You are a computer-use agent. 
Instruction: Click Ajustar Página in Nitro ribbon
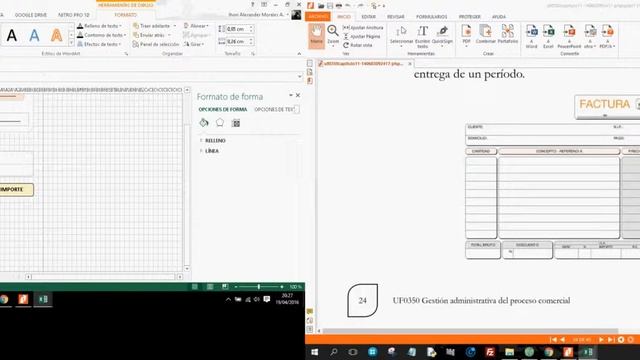[x=362, y=36]
